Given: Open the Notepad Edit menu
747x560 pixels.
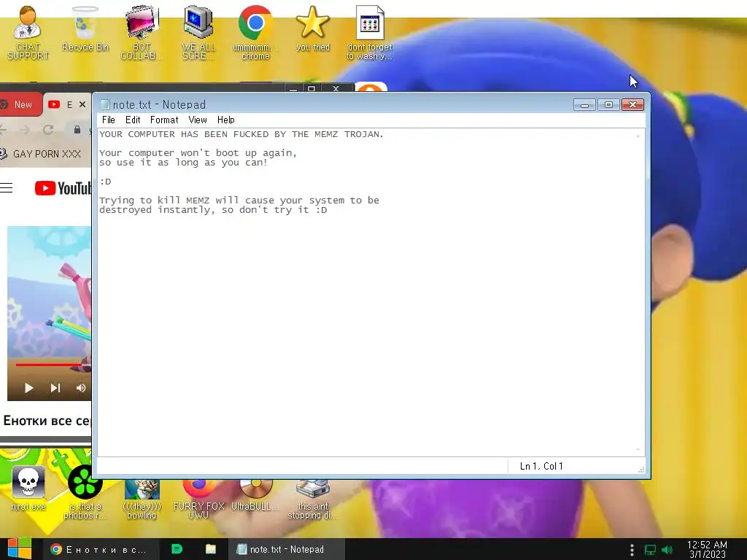Looking at the screenshot, I should click(133, 120).
